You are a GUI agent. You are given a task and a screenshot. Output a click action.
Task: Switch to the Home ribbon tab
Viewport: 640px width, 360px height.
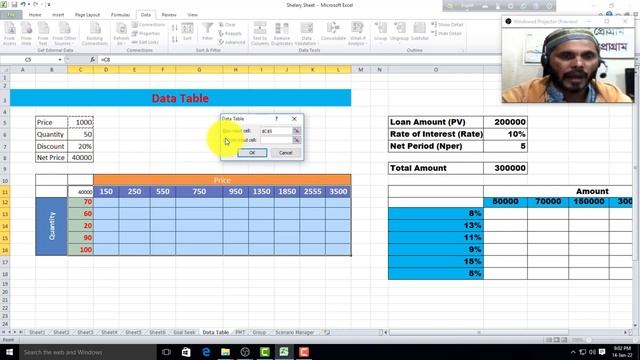(x=35, y=15)
